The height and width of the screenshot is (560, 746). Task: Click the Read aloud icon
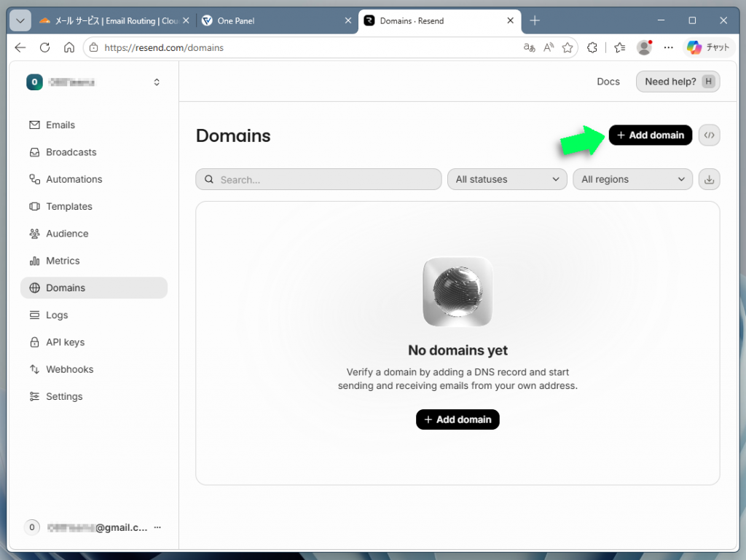549,47
